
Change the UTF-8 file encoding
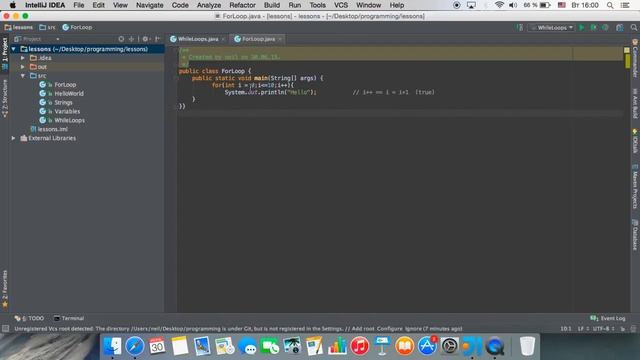604,329
